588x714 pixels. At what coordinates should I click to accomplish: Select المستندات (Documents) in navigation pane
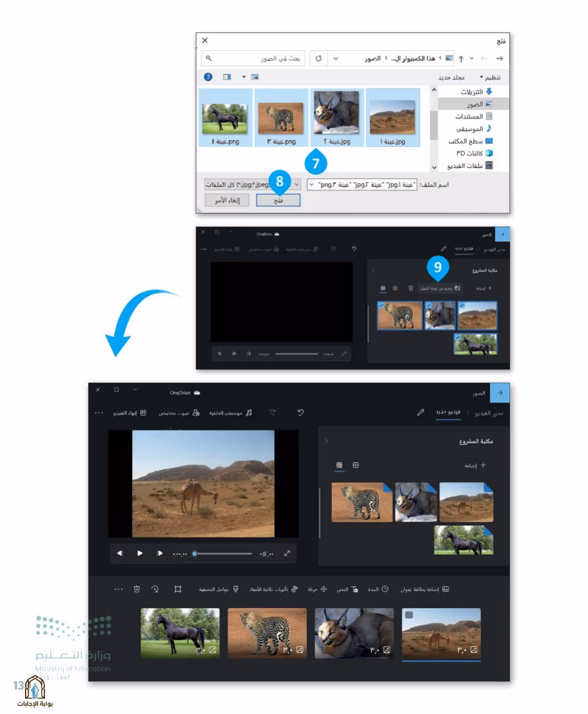pyautogui.click(x=474, y=116)
